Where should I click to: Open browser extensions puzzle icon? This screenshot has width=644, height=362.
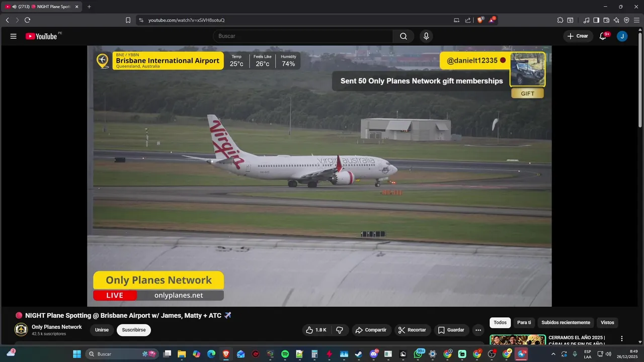[560, 20]
